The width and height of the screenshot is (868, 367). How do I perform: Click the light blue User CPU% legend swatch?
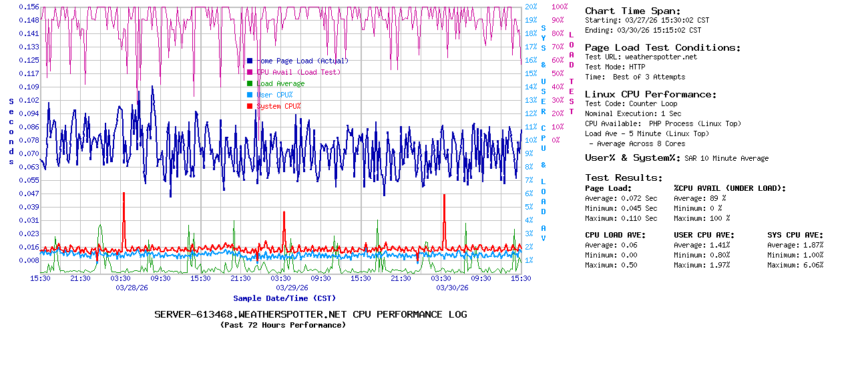click(x=250, y=95)
